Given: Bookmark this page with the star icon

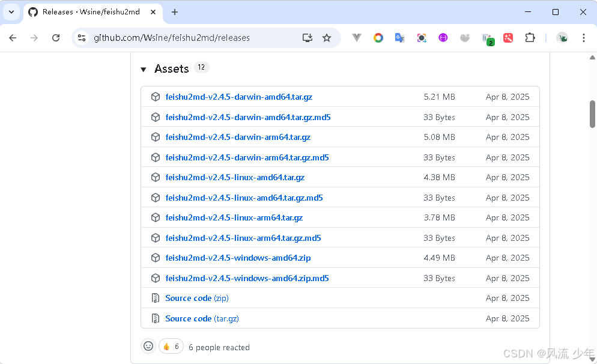Looking at the screenshot, I should [x=327, y=38].
